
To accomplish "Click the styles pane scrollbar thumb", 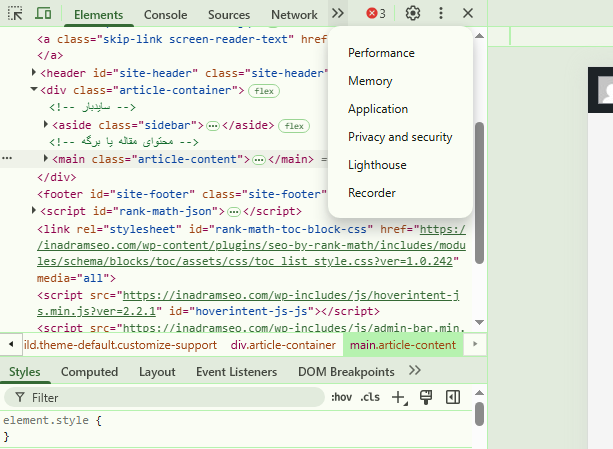I will [x=479, y=414].
